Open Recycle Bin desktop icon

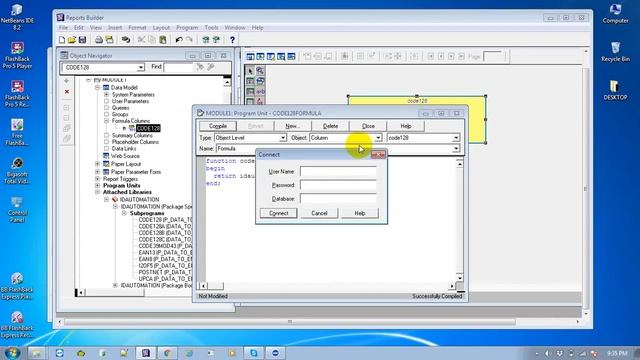(x=615, y=51)
